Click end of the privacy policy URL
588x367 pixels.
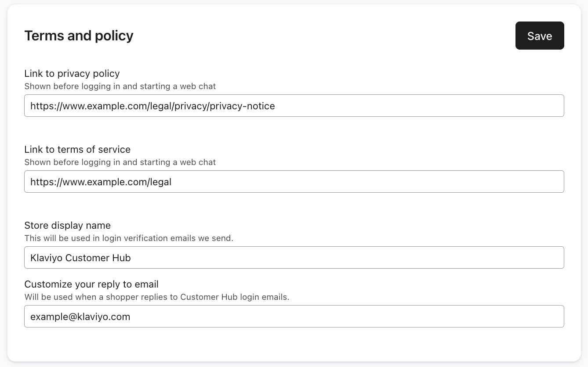click(x=276, y=106)
